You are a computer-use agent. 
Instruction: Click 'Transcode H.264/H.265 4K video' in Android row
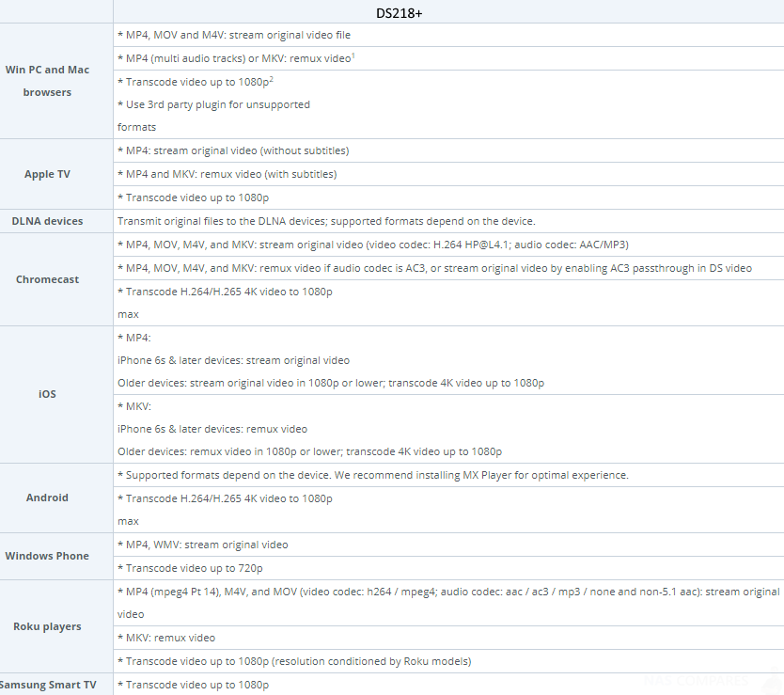coord(225,498)
